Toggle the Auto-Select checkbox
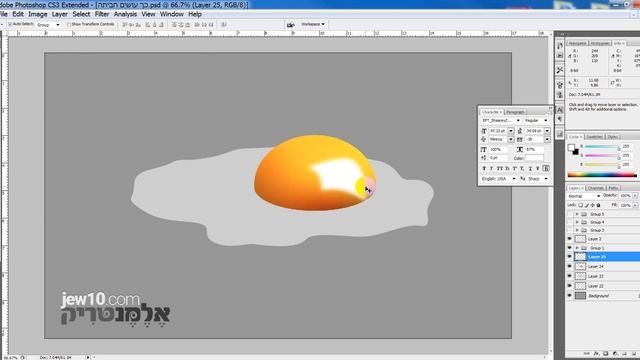The height and width of the screenshot is (360, 640). point(11,24)
